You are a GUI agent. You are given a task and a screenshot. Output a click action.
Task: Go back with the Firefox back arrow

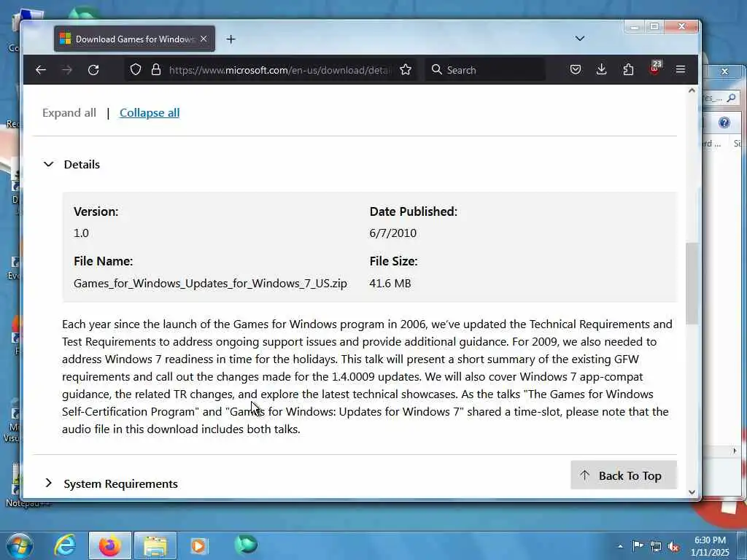[x=41, y=70]
